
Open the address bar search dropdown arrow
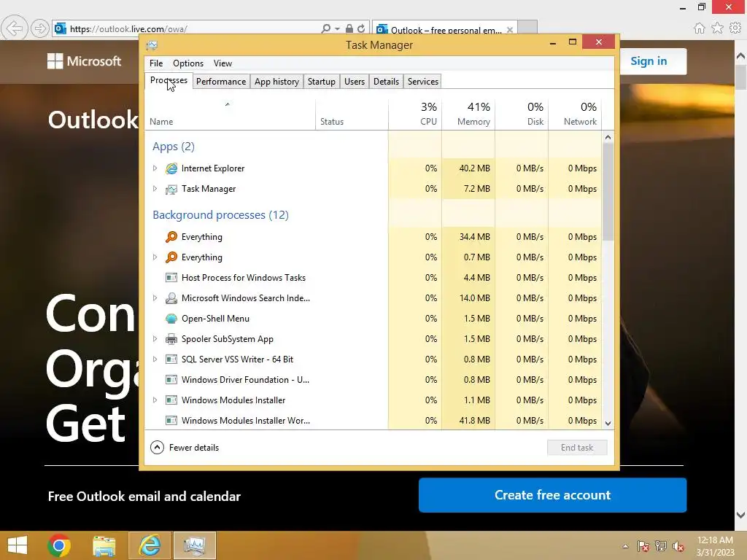point(337,29)
